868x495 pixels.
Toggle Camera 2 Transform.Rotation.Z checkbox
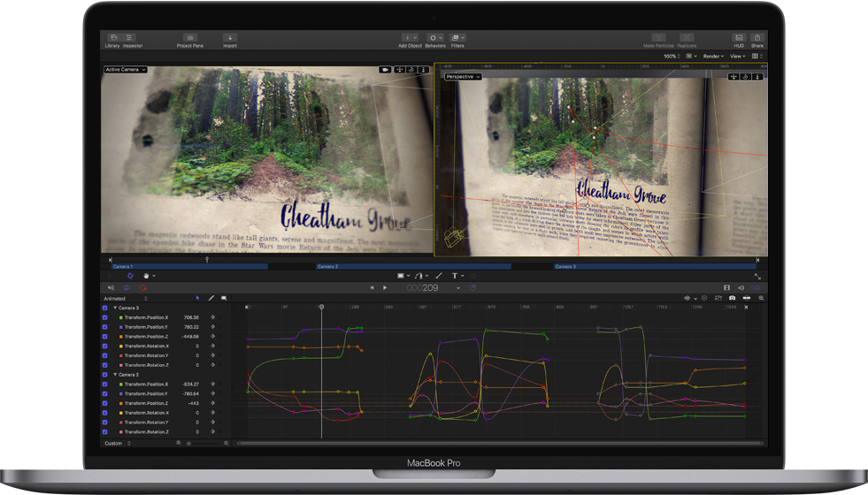click(105, 432)
